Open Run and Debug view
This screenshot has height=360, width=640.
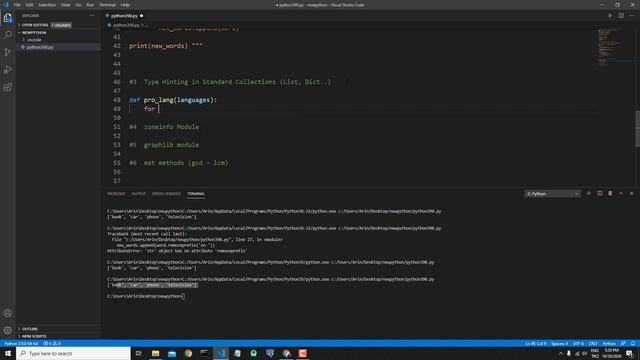(8, 70)
